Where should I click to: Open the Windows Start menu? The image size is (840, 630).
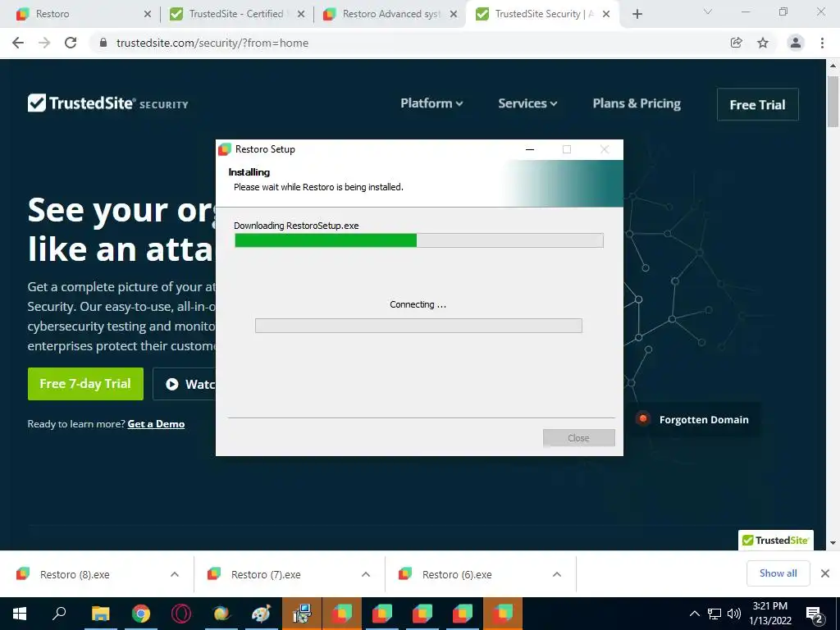[x=20, y=614]
